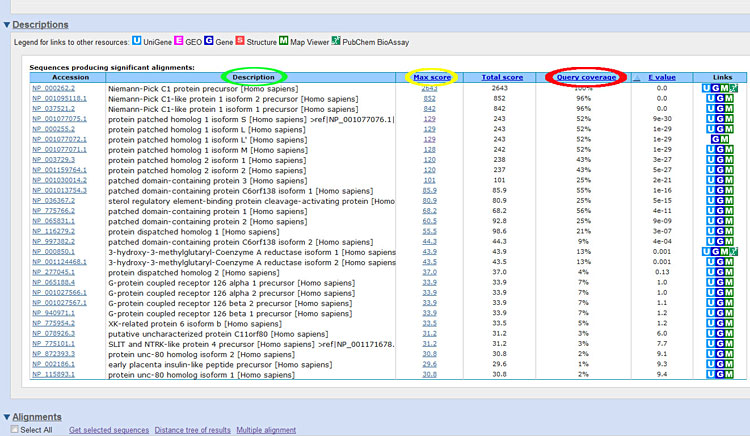Open the Alignments section heading link
The image size is (750, 436).
[x=37, y=417]
